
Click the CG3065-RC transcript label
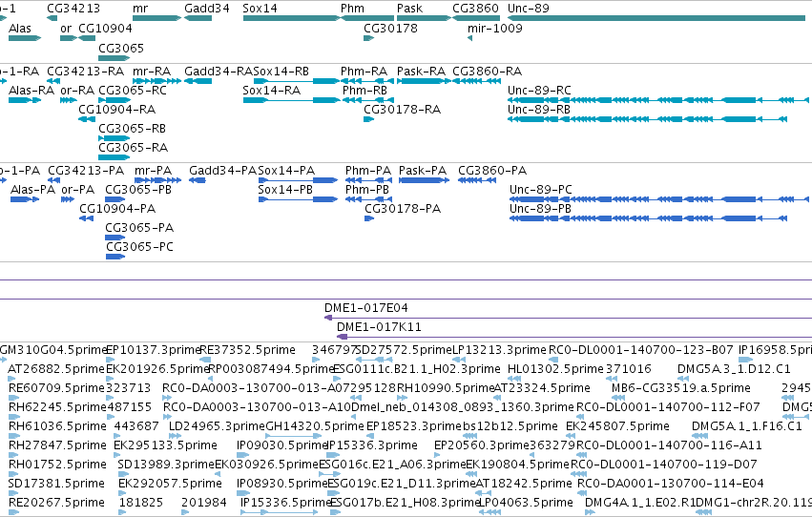[133, 90]
